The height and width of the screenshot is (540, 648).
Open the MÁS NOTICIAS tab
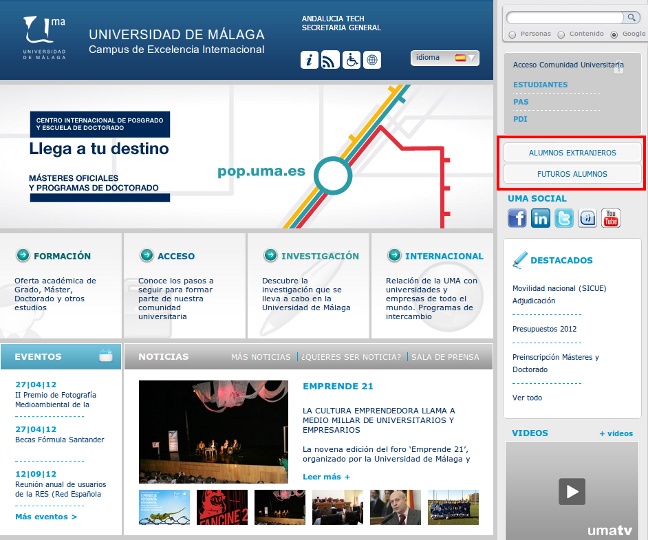point(261,357)
